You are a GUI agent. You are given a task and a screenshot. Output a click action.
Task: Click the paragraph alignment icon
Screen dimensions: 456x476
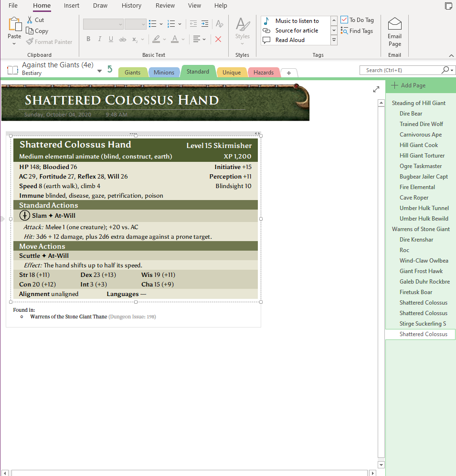click(x=196, y=39)
